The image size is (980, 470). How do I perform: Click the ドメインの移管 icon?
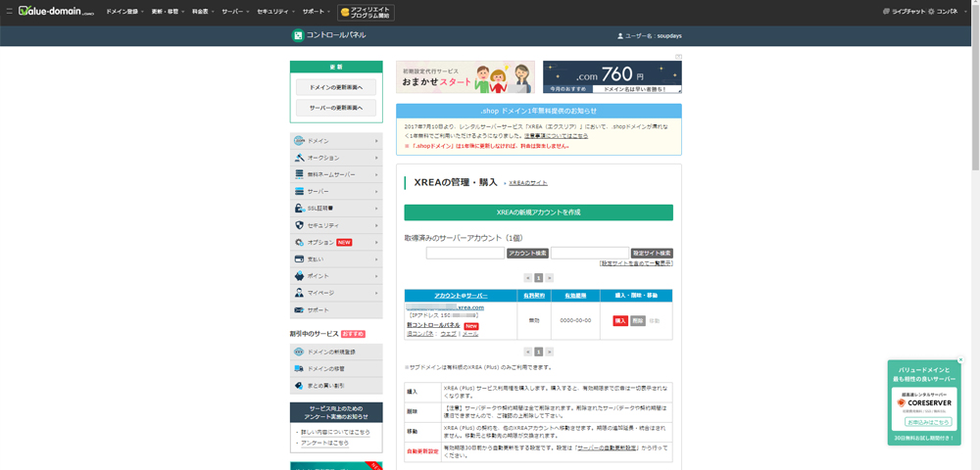[x=299, y=369]
